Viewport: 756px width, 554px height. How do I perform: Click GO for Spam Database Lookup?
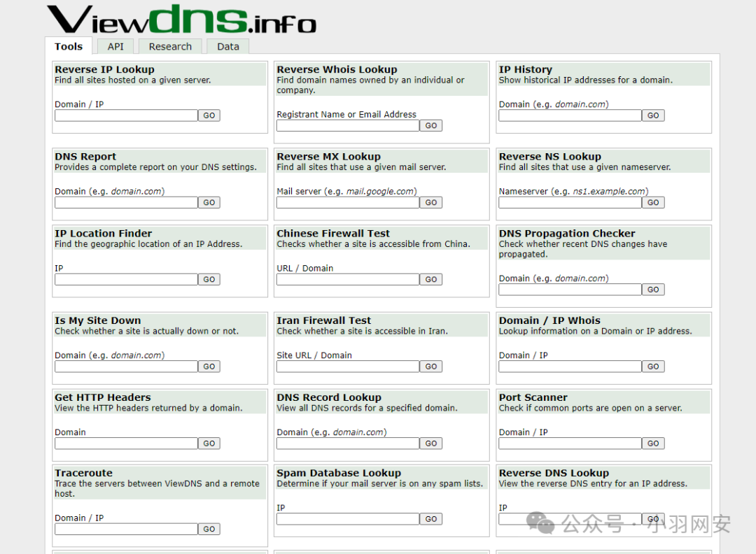[431, 519]
